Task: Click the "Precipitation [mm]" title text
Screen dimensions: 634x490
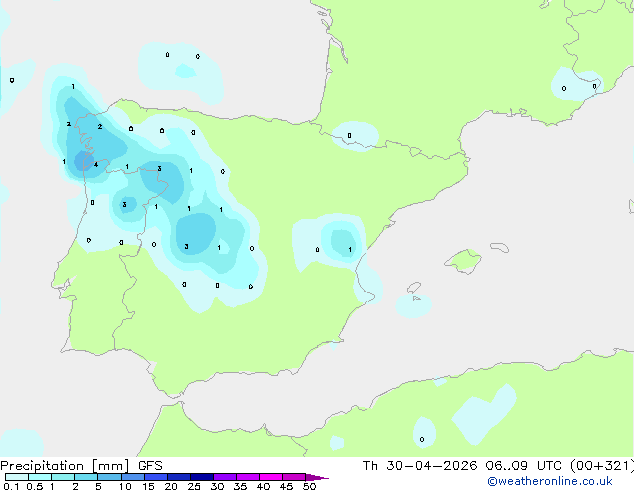Action: click(65, 466)
